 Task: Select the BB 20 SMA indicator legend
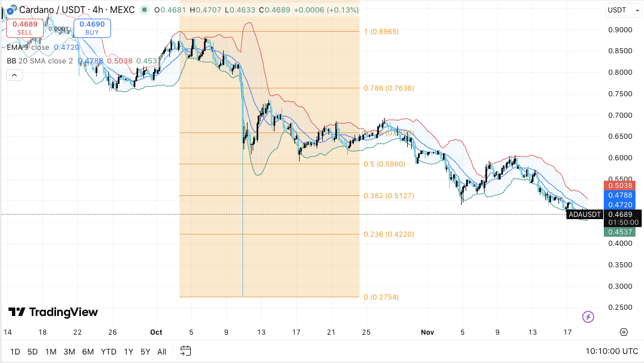pos(40,61)
